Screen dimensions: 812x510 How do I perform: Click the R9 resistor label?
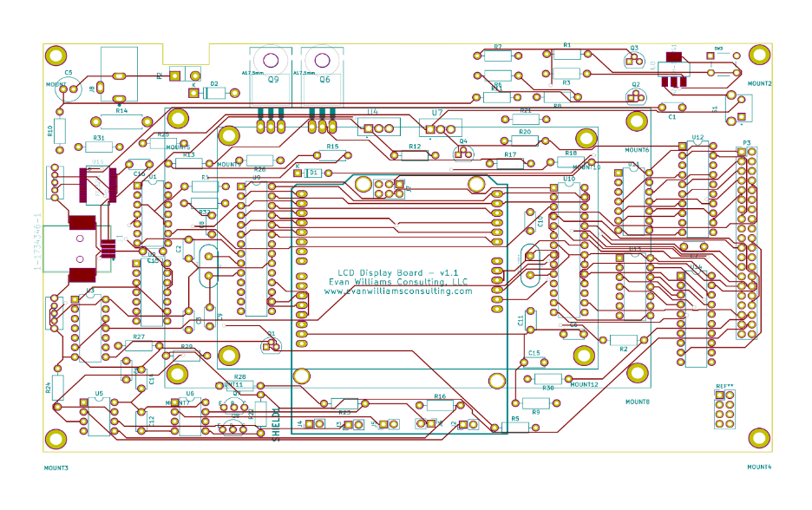pos(536,412)
